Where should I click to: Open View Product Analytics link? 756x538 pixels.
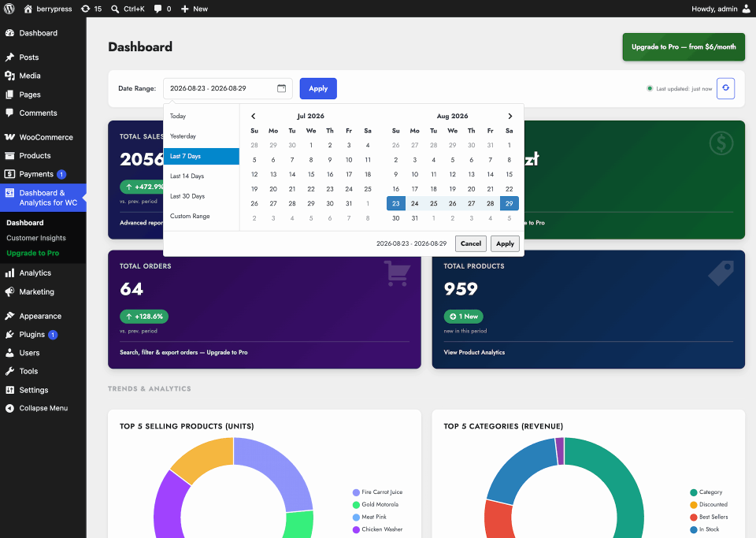(474, 352)
